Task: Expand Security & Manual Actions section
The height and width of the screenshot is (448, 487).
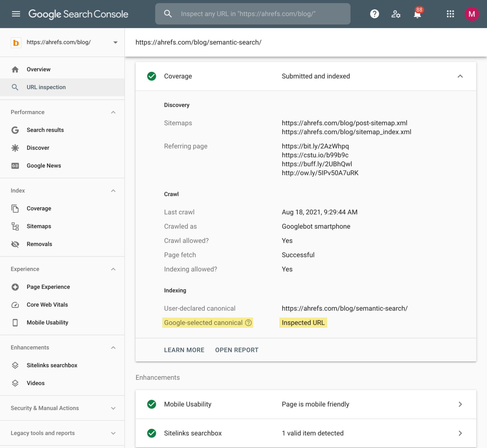Action: [113, 408]
